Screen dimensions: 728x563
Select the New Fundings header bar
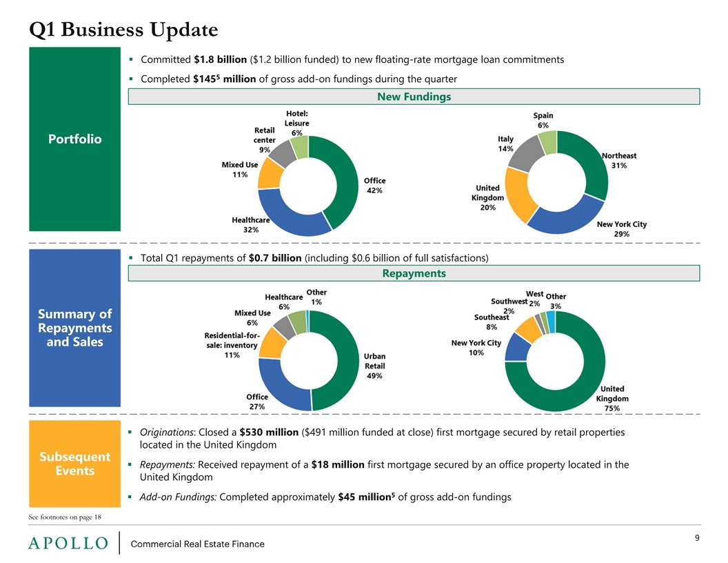[414, 97]
